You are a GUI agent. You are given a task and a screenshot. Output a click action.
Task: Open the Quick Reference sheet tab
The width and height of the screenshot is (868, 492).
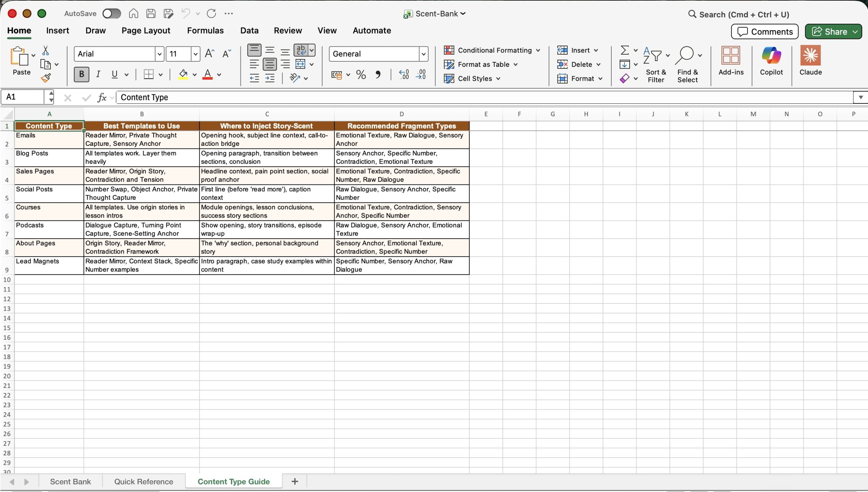click(x=143, y=481)
